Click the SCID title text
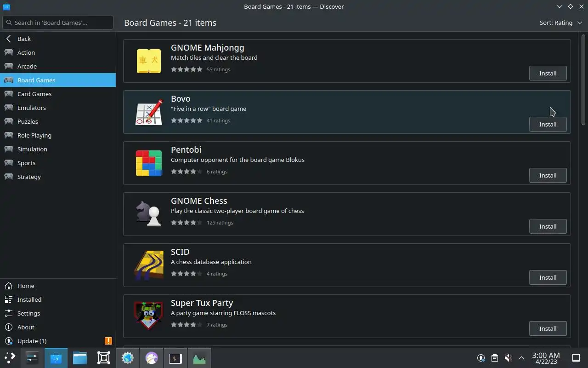 pyautogui.click(x=180, y=252)
